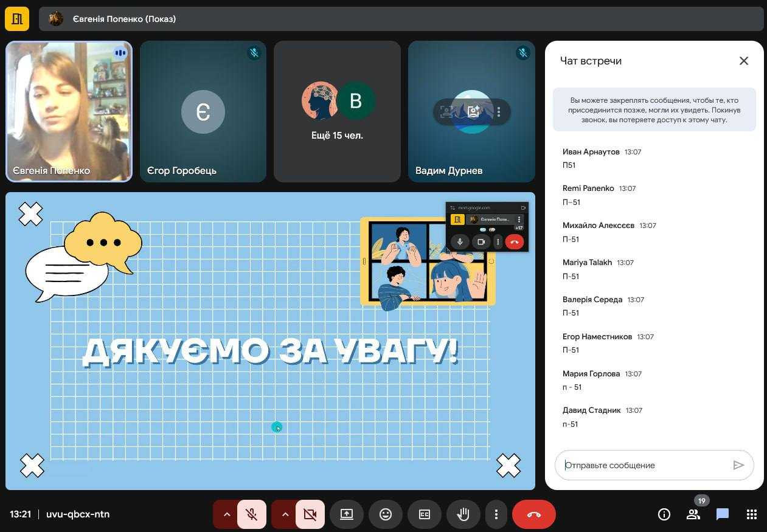767x532 pixels.
Task: Close the "Чат встречи" panel
Action: [x=743, y=61]
